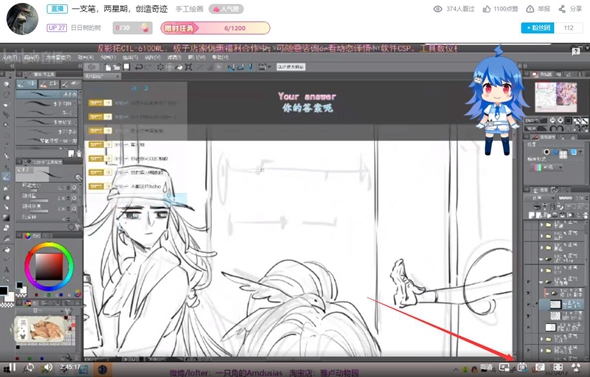Pick a color in the color wheel square
The width and height of the screenshot is (590, 377).
[x=49, y=266]
